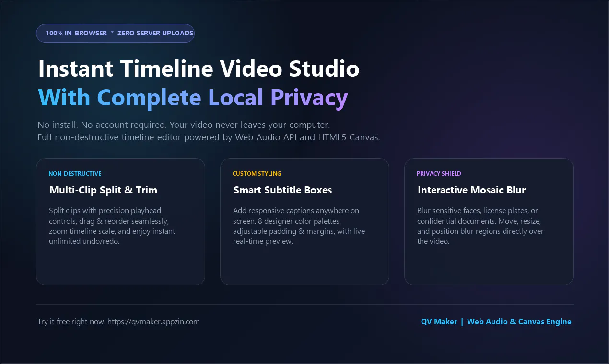This screenshot has width=609, height=364.
Task: Open the "Interactive Mosaic Blur" card title
Action: point(471,190)
